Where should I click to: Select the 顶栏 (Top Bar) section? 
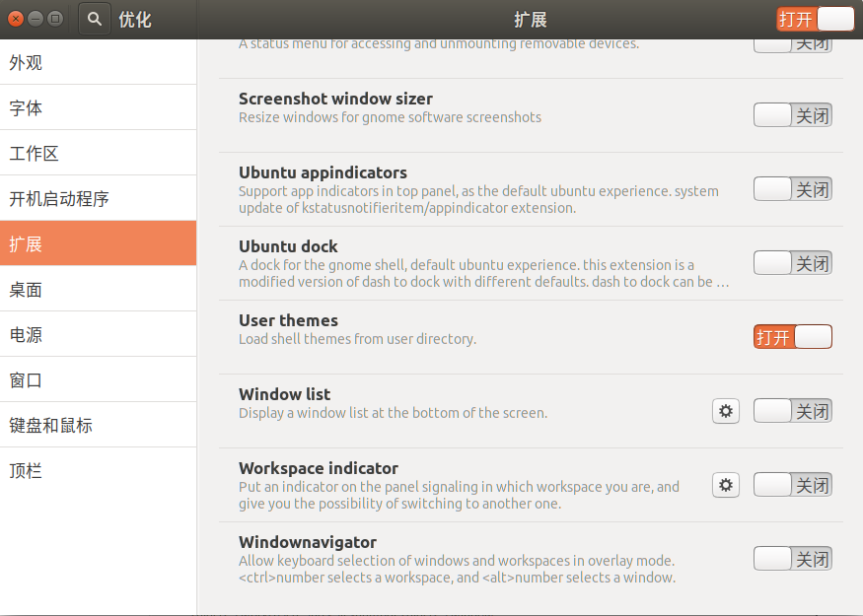pyautogui.click(x=99, y=471)
